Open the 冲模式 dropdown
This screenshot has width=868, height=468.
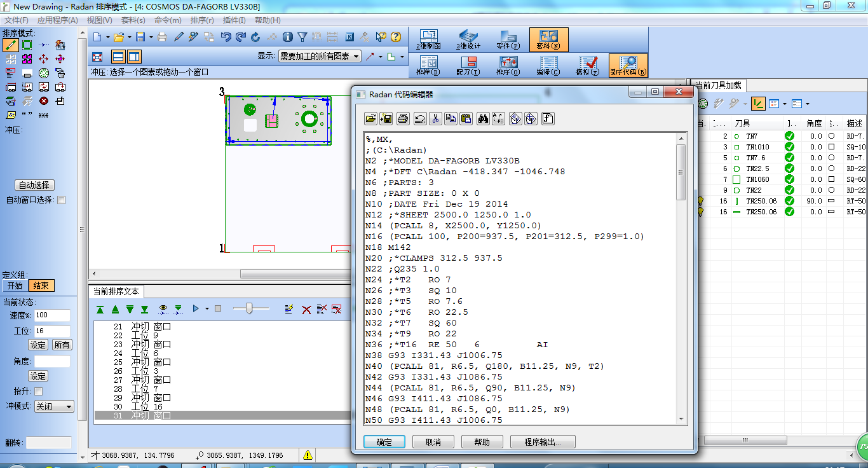pyautogui.click(x=54, y=406)
